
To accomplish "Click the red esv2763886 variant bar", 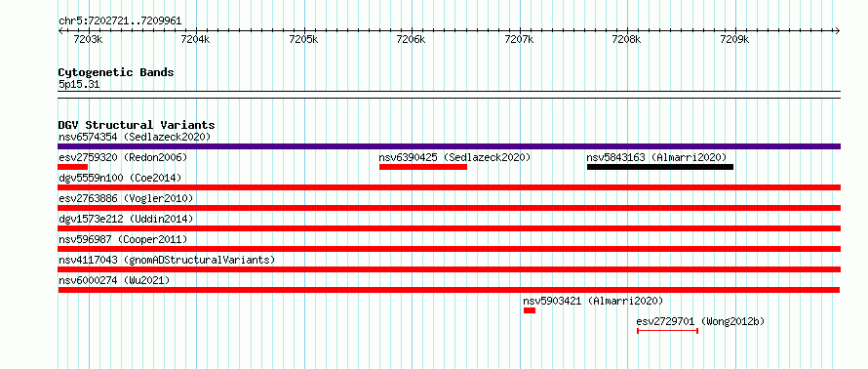I will click(449, 208).
